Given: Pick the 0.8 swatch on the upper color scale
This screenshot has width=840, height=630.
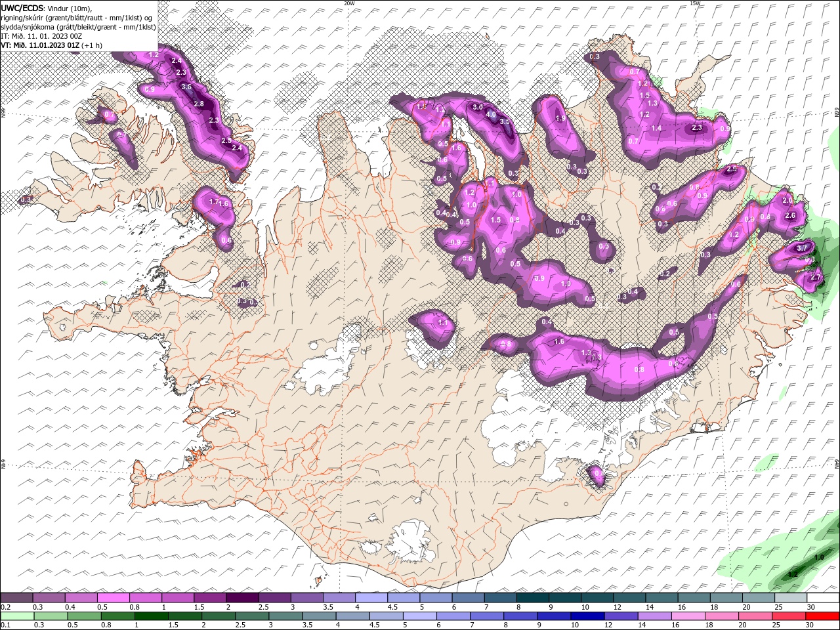Looking at the screenshot, I should (145, 598).
